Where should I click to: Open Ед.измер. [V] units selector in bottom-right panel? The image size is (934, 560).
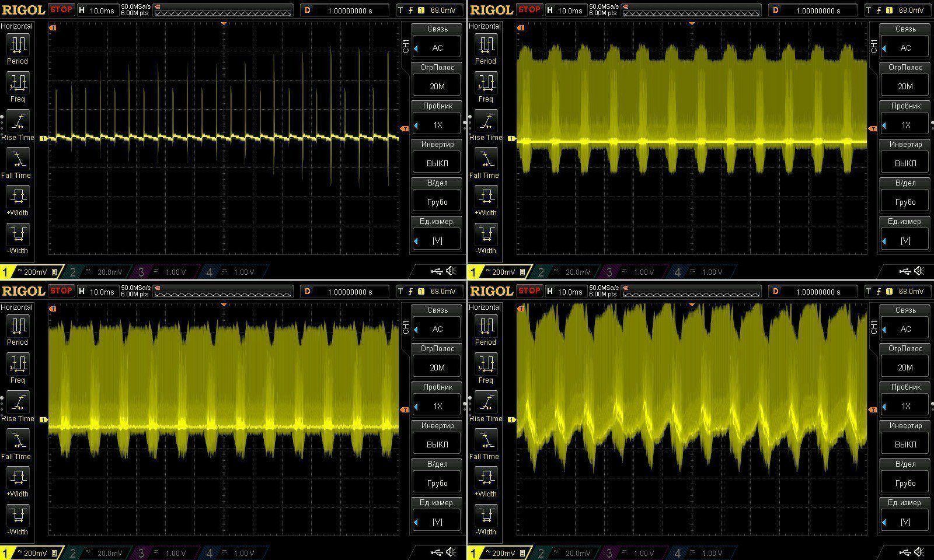tap(905, 521)
